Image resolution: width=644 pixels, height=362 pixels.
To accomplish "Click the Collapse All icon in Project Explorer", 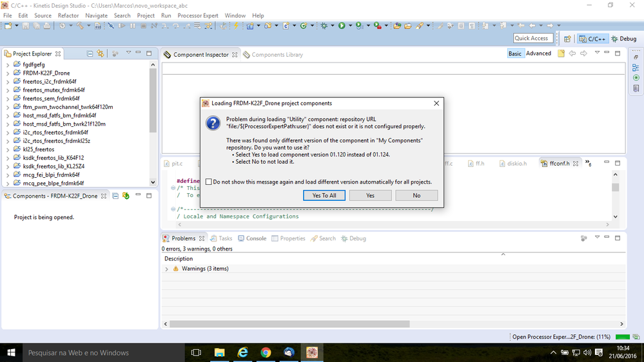I will (90, 53).
